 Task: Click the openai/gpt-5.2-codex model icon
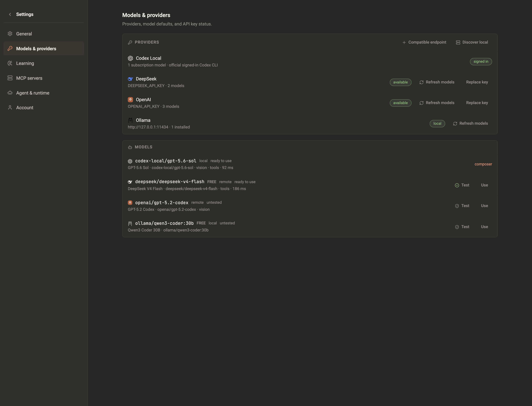pyautogui.click(x=130, y=203)
